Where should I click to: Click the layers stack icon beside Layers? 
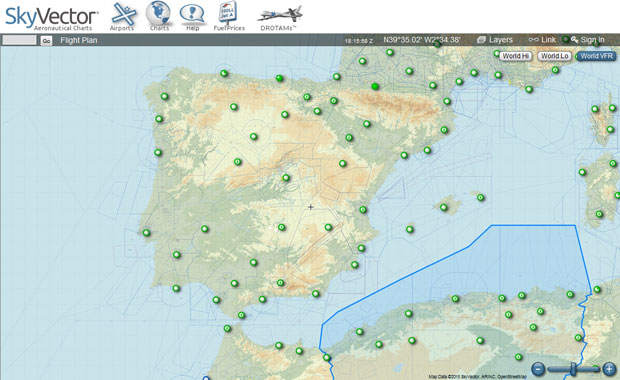tap(481, 40)
